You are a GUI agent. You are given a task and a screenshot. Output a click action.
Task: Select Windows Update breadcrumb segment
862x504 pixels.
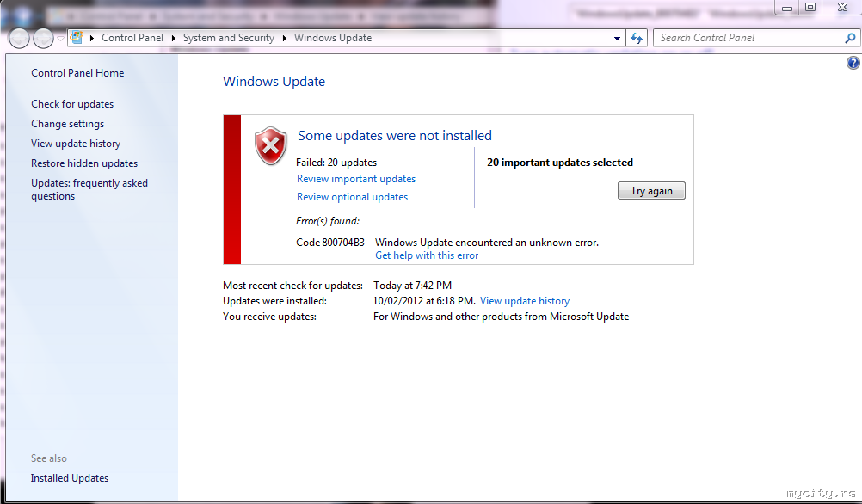click(x=333, y=38)
